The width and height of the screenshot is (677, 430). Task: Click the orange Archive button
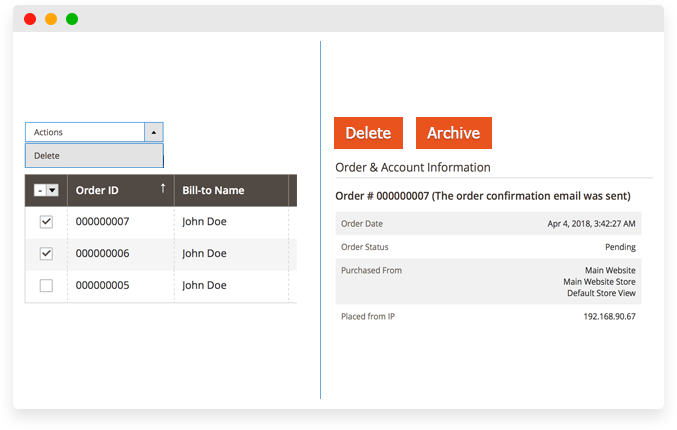454,133
